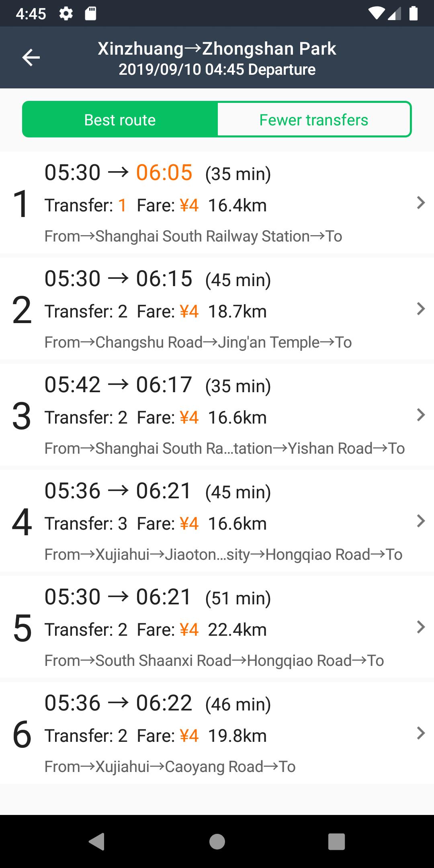
Task: Tap SD card icon in status bar
Action: [x=91, y=14]
